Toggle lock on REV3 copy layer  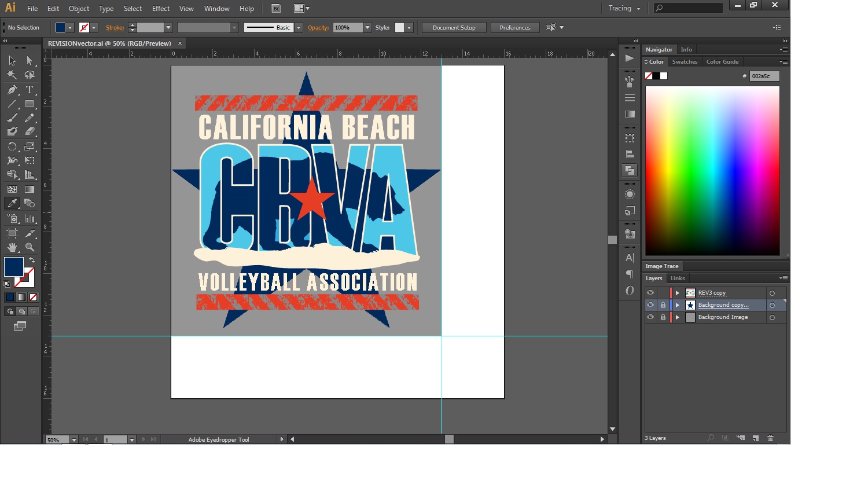click(663, 293)
